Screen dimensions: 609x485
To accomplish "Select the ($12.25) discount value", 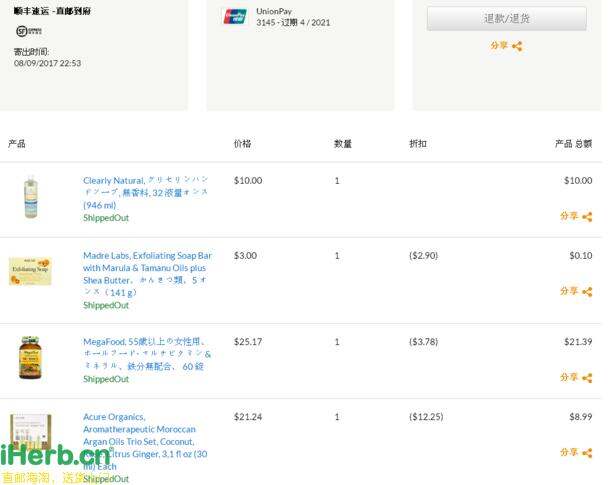I will (426, 417).
